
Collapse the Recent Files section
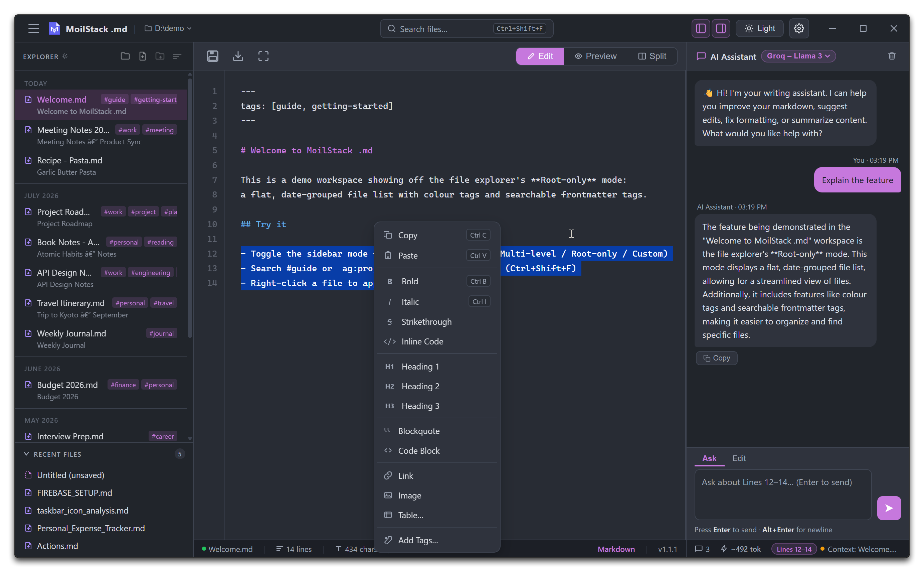(x=26, y=454)
